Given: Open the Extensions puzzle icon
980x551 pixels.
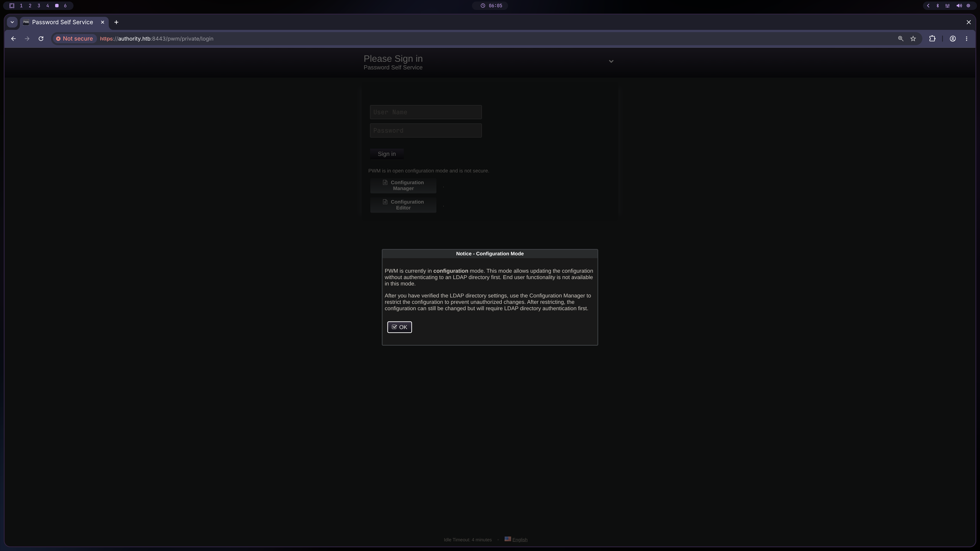Looking at the screenshot, I should tap(932, 39).
